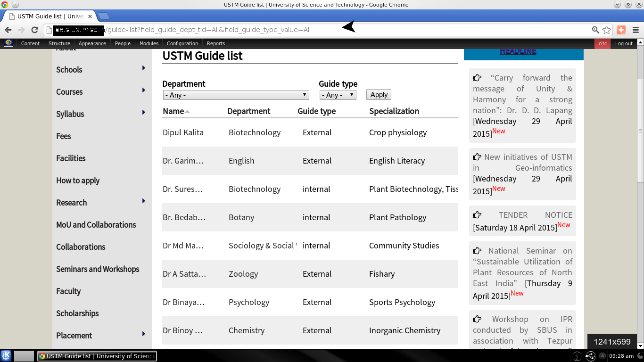Click the Crop physiology specialization cell
This screenshot has width=644, height=362.
[x=398, y=132]
